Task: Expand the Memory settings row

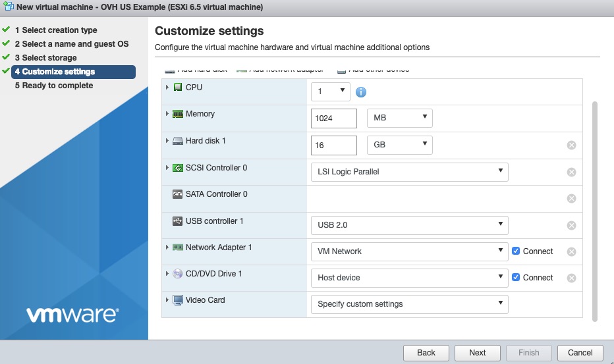Action: [x=167, y=114]
